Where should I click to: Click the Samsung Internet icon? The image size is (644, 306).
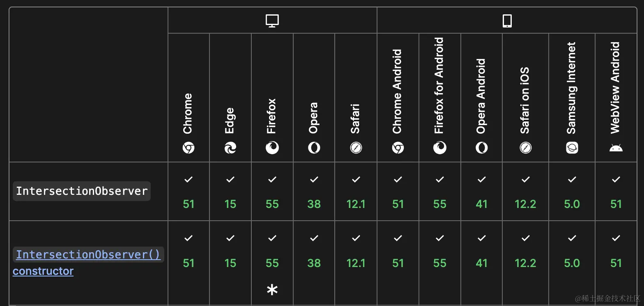572,148
